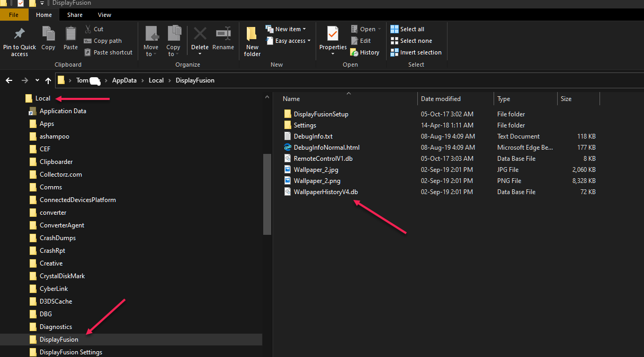Select the WallpaperHistoryV4.db file
Viewport: 644px width, 357px height.
click(325, 192)
